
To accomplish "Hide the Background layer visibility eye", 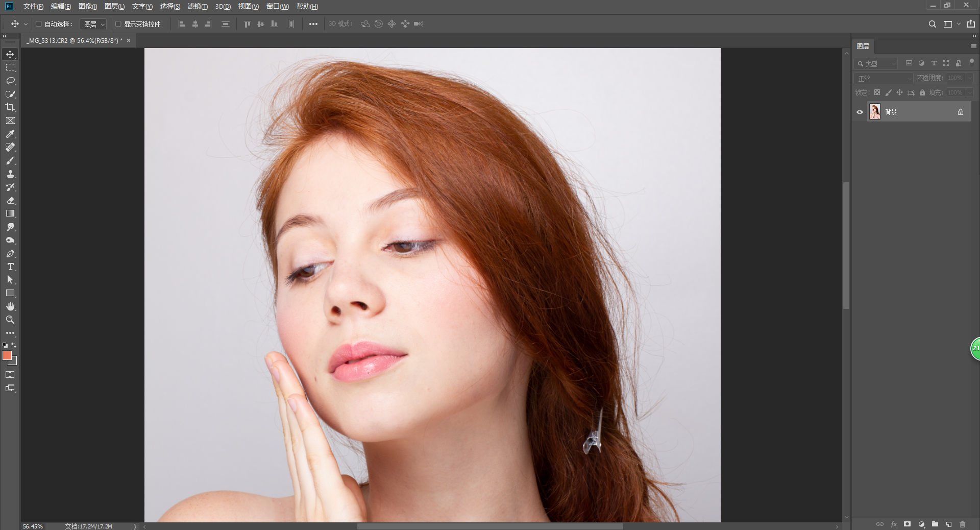I will (860, 112).
